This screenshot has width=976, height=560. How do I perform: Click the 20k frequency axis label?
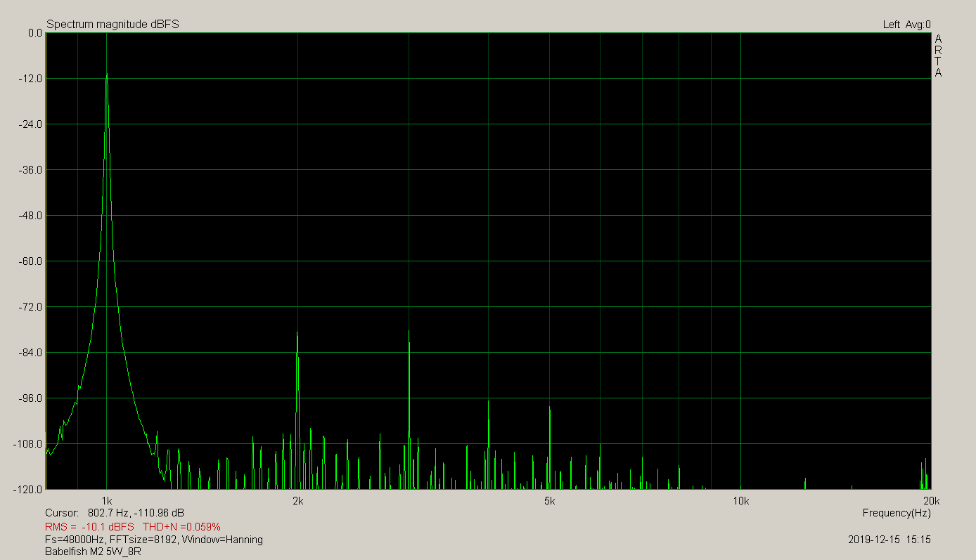[x=931, y=501]
